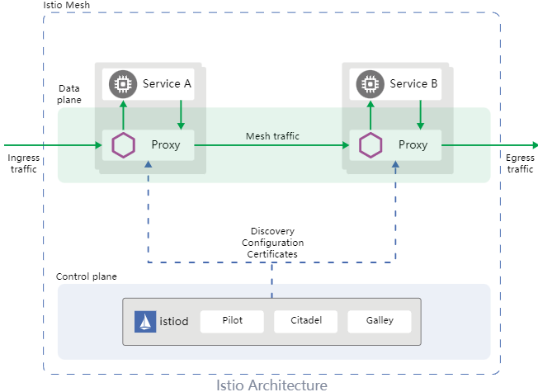Click the istiod name text

pyautogui.click(x=172, y=321)
